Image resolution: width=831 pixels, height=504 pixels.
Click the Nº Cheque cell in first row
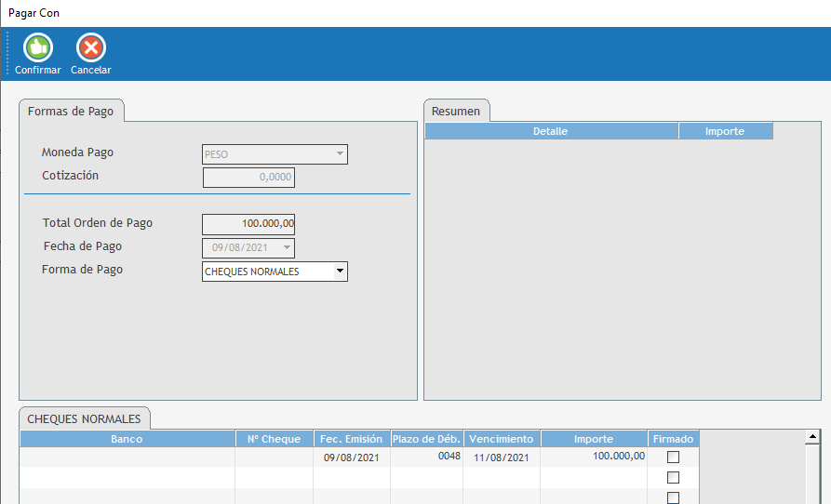(x=274, y=458)
